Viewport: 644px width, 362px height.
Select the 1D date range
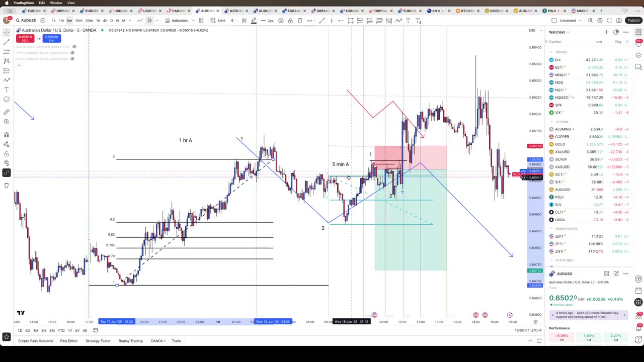tap(20, 330)
